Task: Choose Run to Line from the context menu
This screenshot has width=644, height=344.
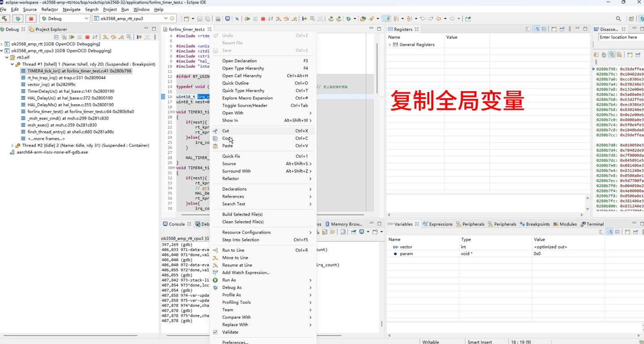Action: pyautogui.click(x=263, y=250)
